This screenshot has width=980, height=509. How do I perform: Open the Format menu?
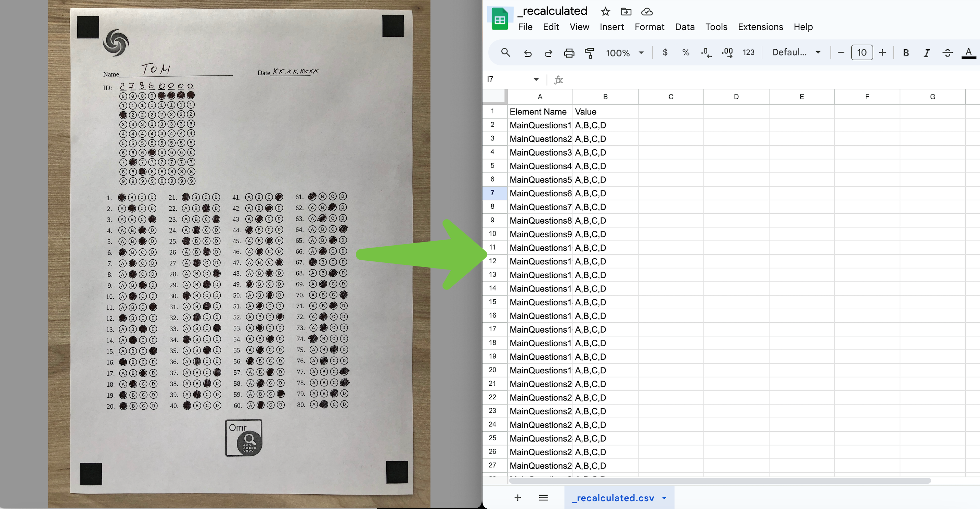649,27
